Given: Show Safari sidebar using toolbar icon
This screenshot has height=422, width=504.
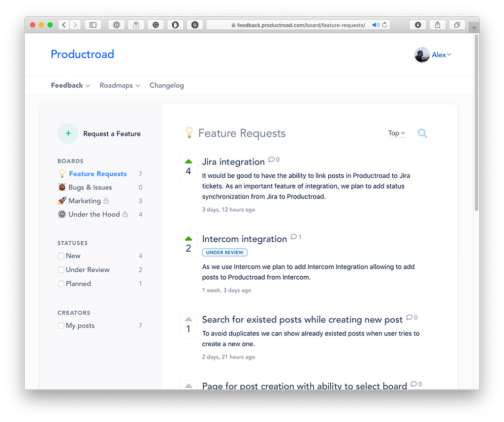Looking at the screenshot, I should (x=93, y=25).
